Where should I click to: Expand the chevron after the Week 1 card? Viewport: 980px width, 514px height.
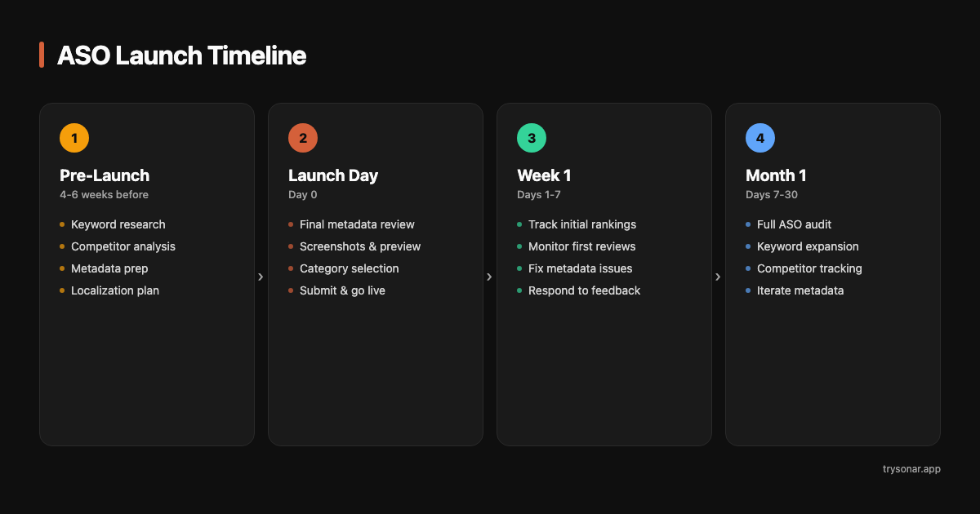(719, 277)
